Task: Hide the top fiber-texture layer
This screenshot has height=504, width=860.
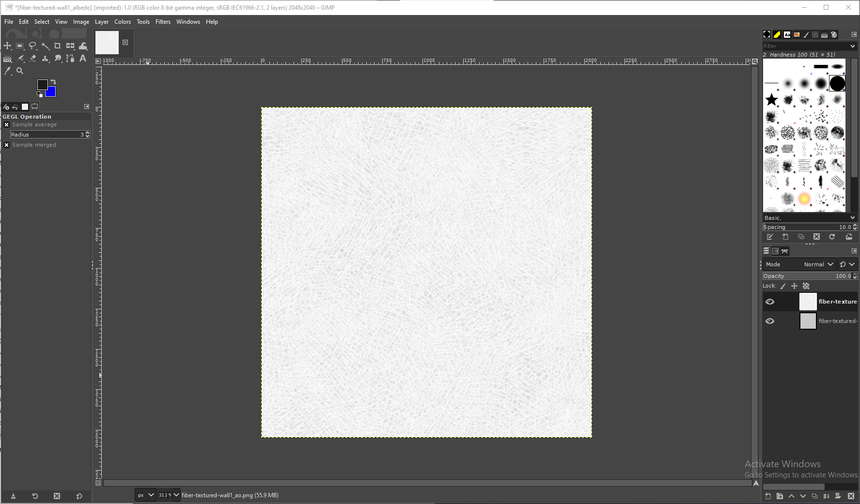Action: click(x=770, y=302)
